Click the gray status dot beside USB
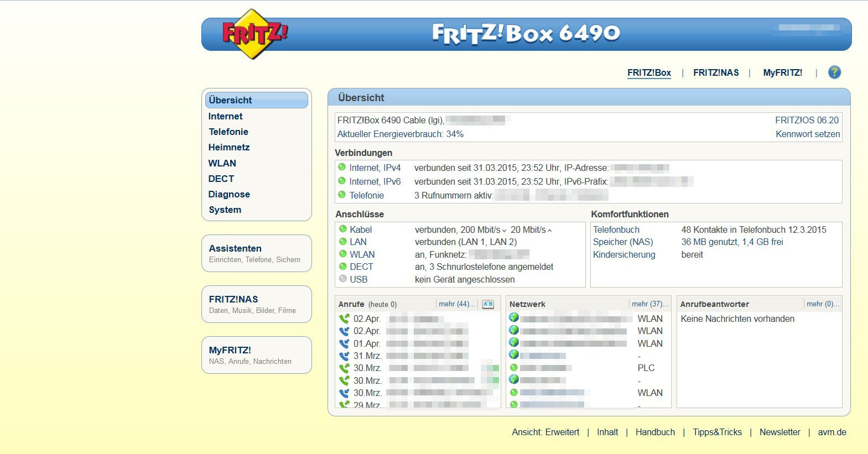Viewport: 868px width, 454px height. (343, 279)
